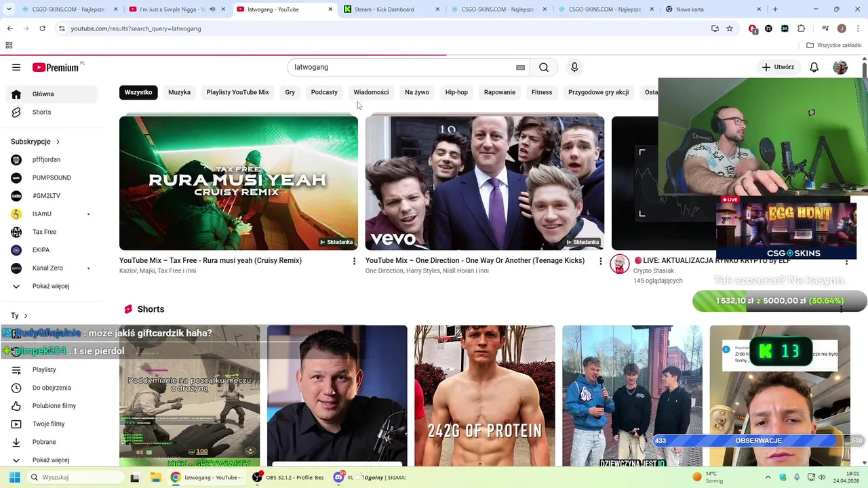Select the Hip-hop filter chip
Image resolution: width=868 pixels, height=488 pixels.
456,92
